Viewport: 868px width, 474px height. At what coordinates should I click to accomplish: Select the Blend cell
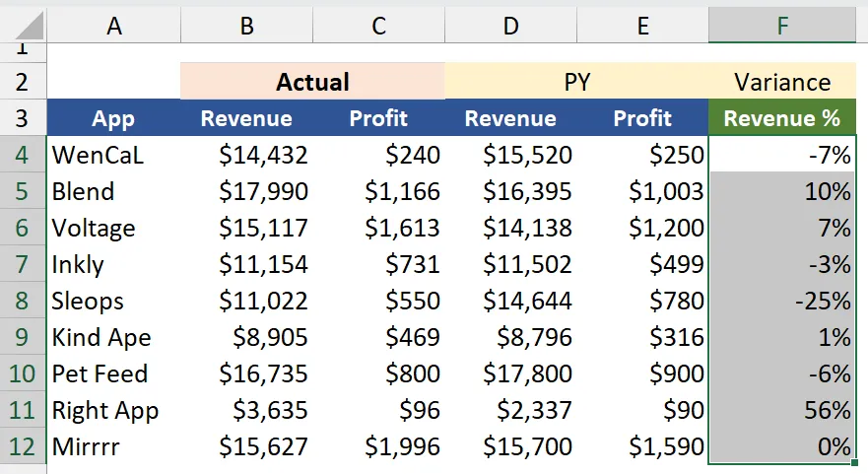[114, 191]
